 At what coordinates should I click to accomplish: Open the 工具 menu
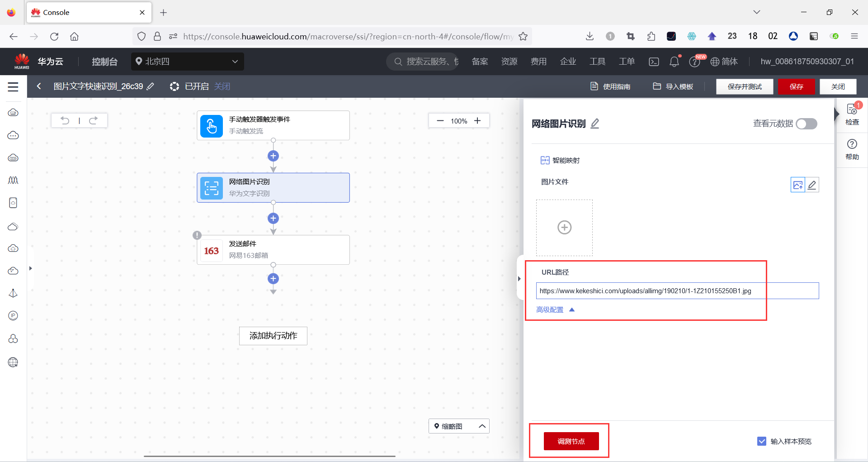pos(597,62)
